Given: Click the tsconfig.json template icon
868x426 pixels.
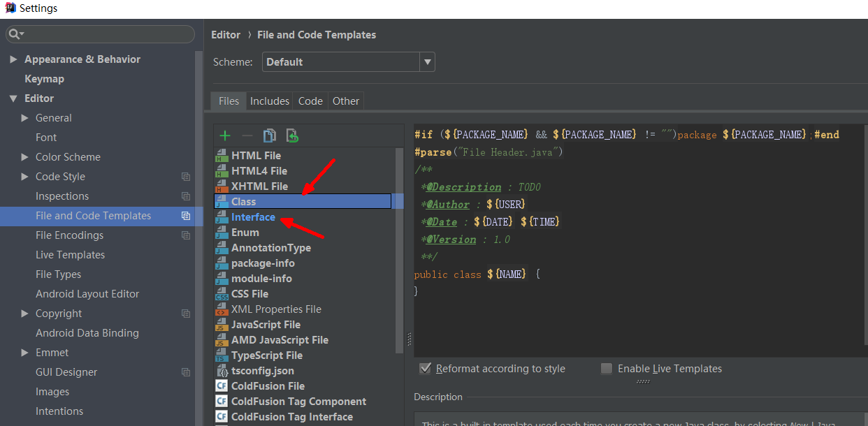Looking at the screenshot, I should (x=222, y=371).
